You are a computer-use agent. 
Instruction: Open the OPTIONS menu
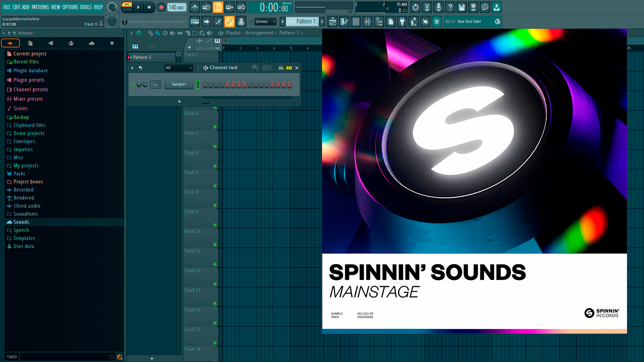(x=70, y=7)
